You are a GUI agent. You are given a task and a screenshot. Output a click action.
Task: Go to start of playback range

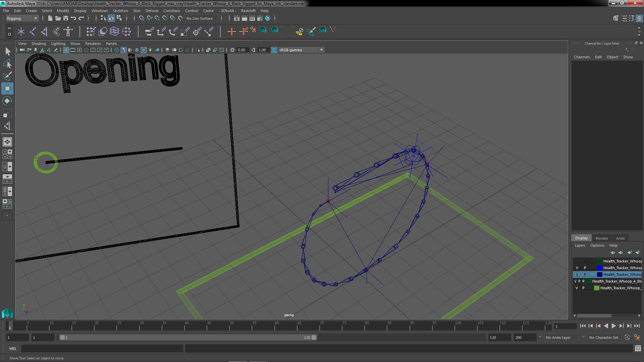(x=583, y=326)
